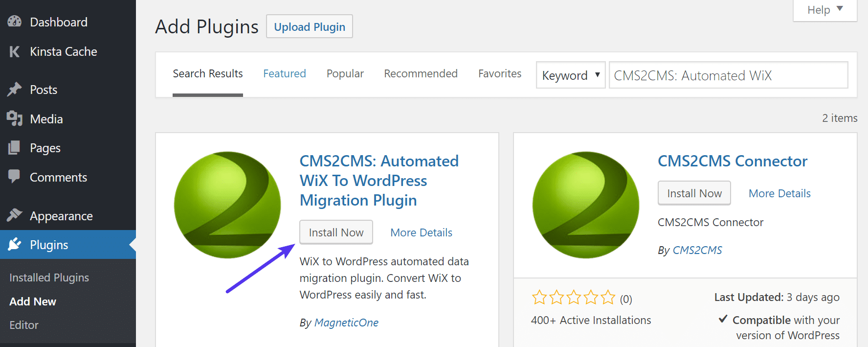Click the Dashboard gauge icon
Image resolution: width=868 pixels, height=347 pixels.
coord(15,22)
